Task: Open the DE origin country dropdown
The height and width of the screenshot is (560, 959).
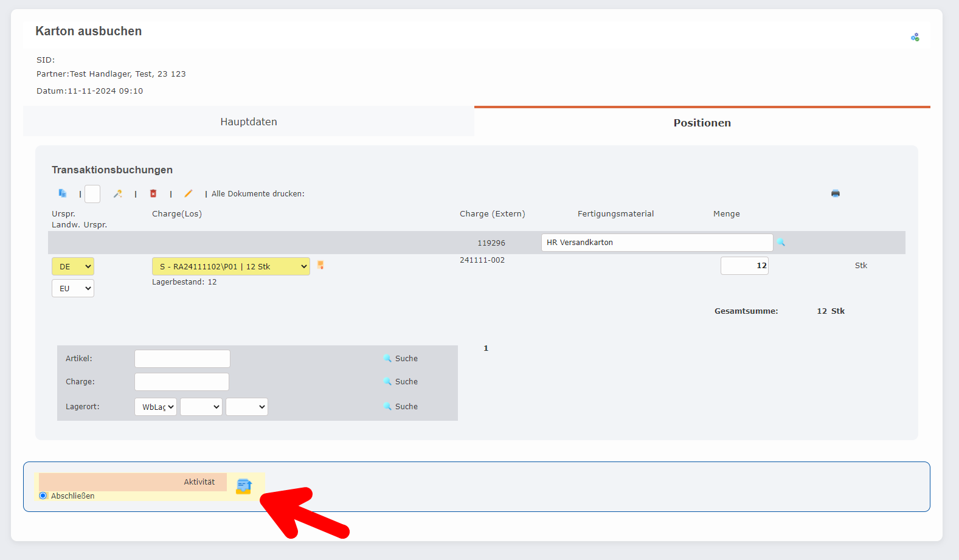Action: 73,266
